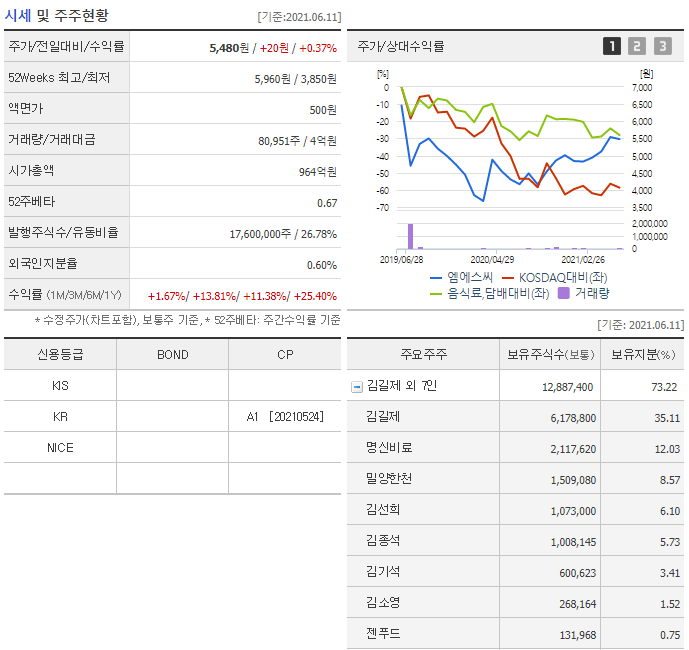Screen dimensions: 689x650
Task: Click the red KOSDAQ대비(좌) legend line
Action: click(x=508, y=278)
